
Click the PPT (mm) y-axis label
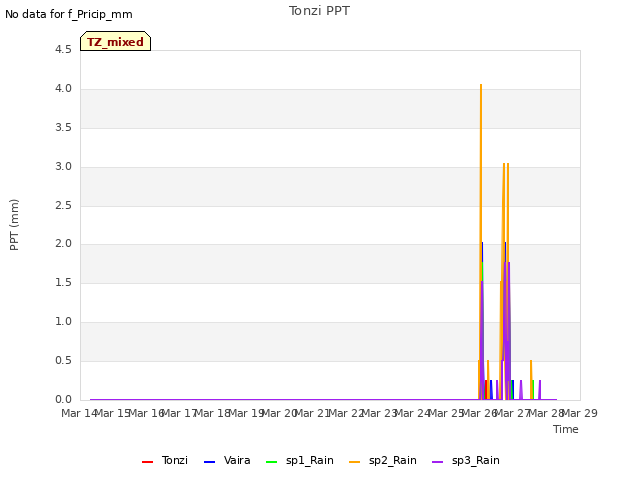tap(14, 225)
